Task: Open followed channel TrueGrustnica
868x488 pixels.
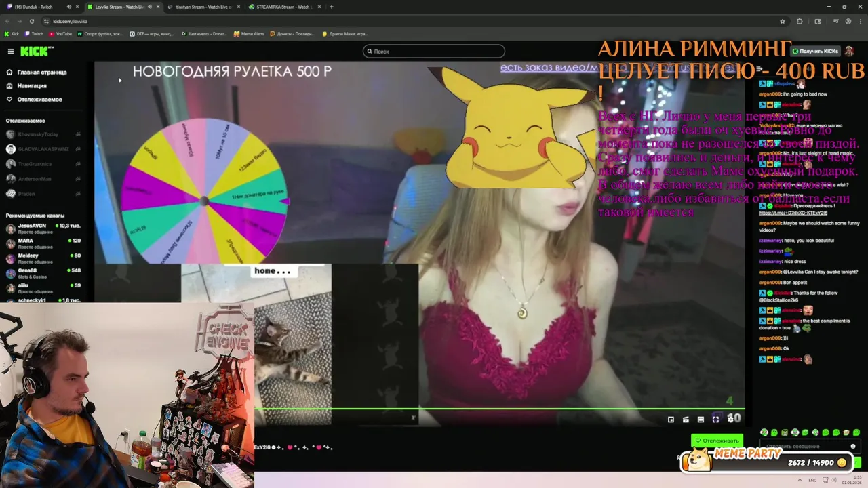Action: [x=43, y=164]
